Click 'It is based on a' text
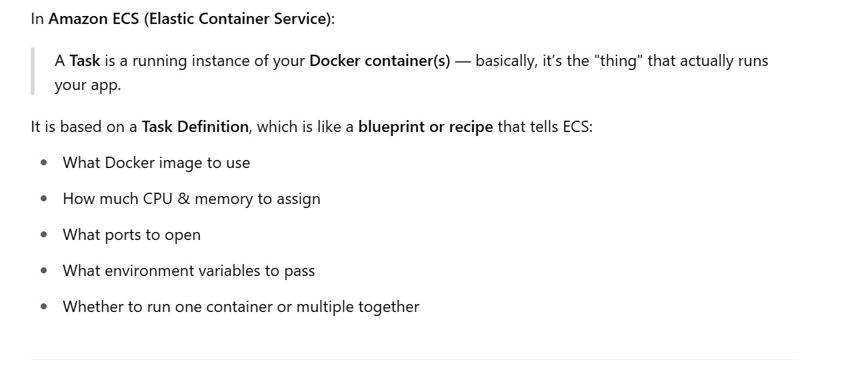This screenshot has width=868, height=370. click(84, 127)
